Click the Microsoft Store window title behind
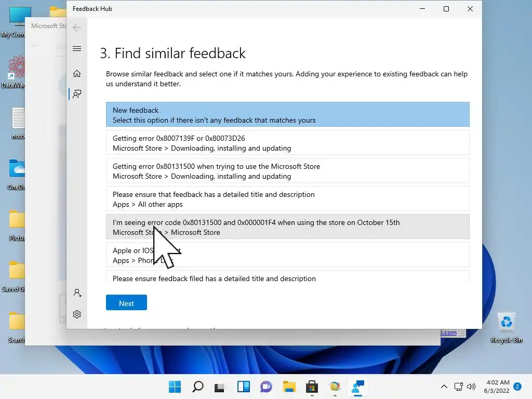Screen dimensions: 532x399 pos(48,26)
